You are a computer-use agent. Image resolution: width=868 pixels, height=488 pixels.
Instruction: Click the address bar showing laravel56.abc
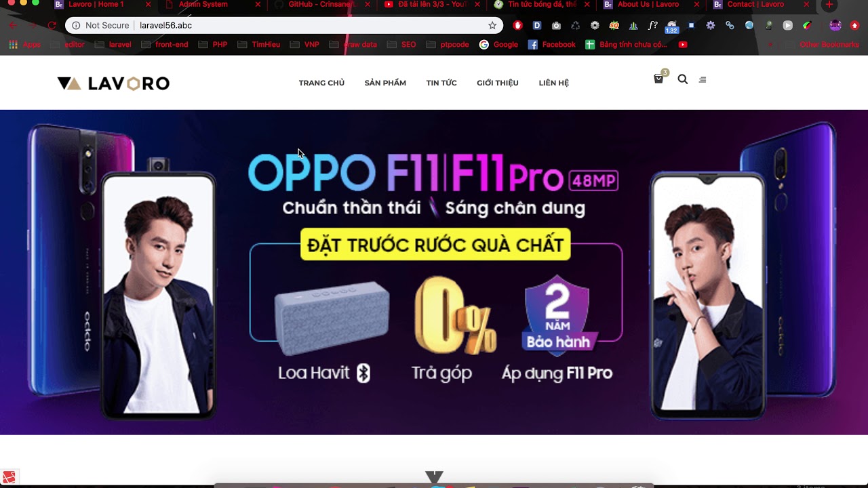285,26
